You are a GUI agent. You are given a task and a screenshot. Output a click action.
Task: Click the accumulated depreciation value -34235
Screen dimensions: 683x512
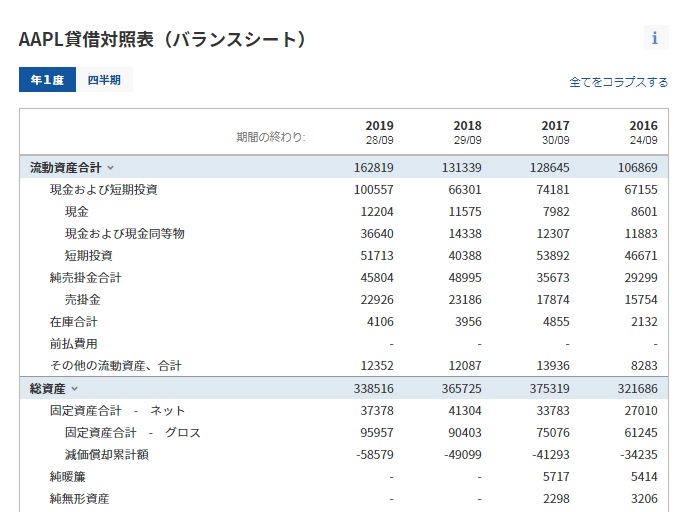pos(639,454)
